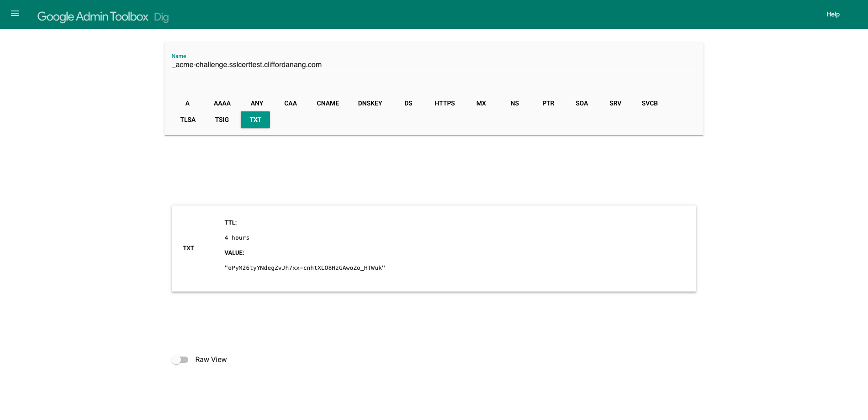Click the active TXT record button
The height and width of the screenshot is (420, 868).
pyautogui.click(x=255, y=120)
